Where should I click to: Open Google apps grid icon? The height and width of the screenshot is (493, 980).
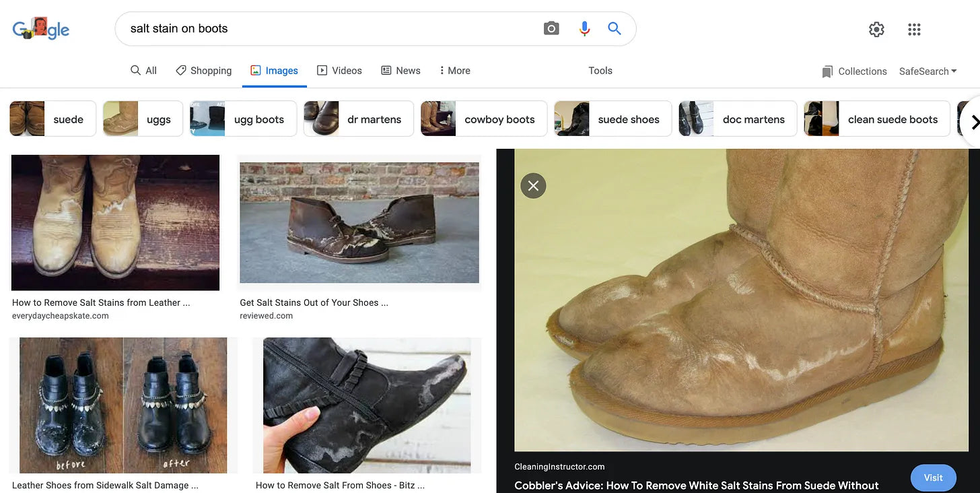pos(914,29)
